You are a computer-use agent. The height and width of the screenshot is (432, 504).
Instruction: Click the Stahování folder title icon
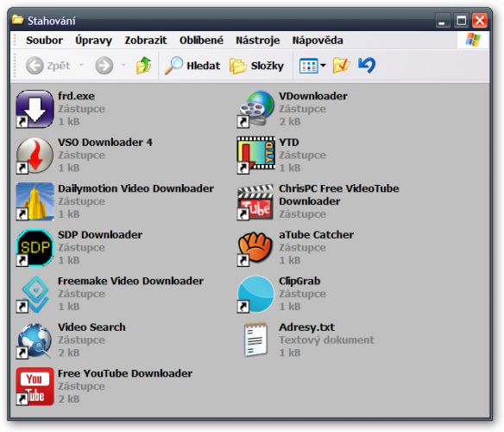point(17,20)
